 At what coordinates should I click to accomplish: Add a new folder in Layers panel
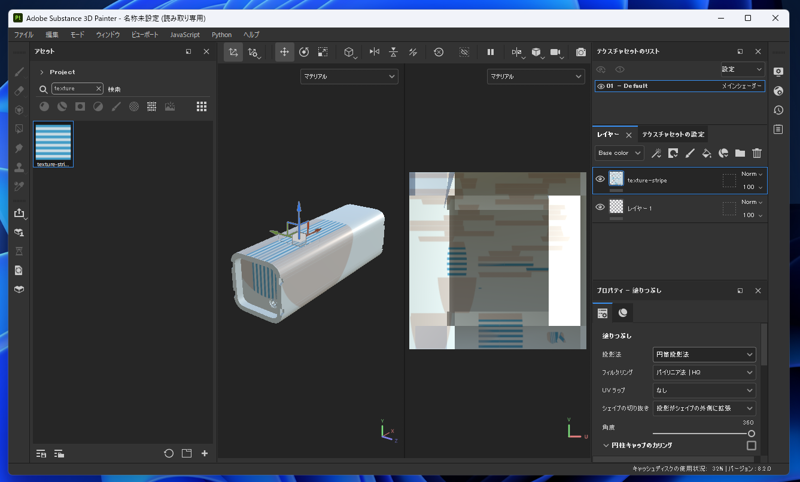pyautogui.click(x=740, y=153)
